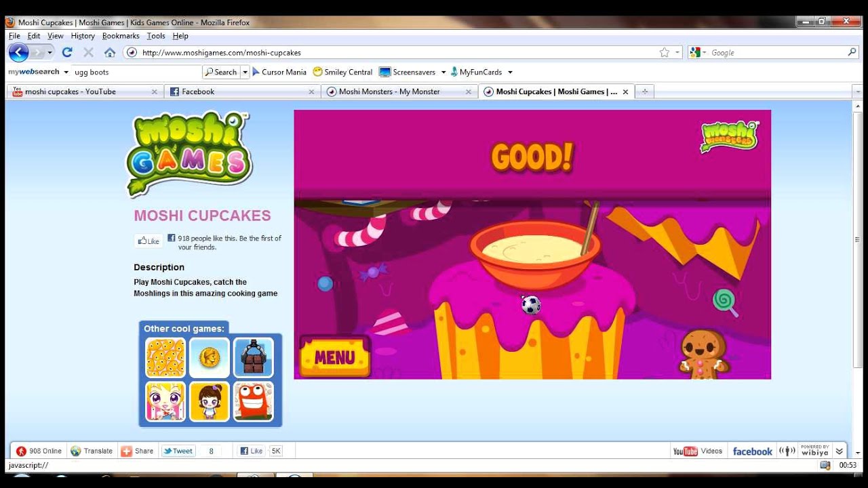Open the brown-haired girl game thumbnail

pyautogui.click(x=210, y=401)
